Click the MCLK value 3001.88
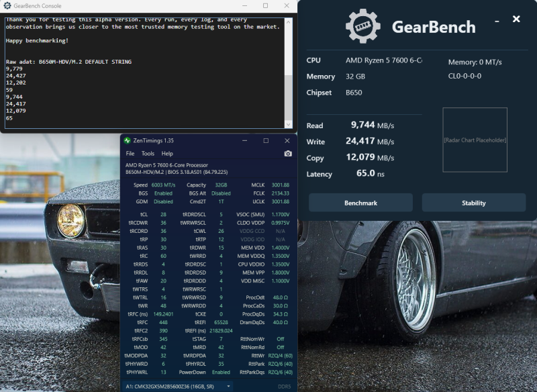The width and height of the screenshot is (537, 392). 280,185
